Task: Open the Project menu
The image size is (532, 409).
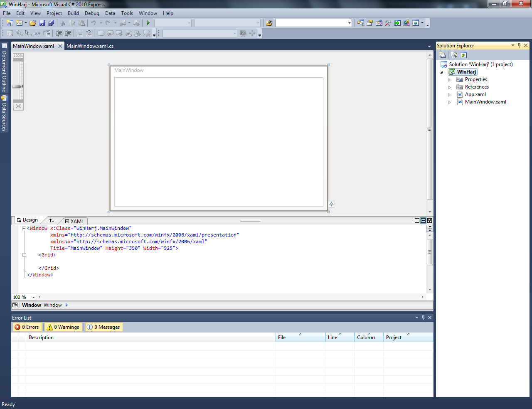Action: (54, 13)
